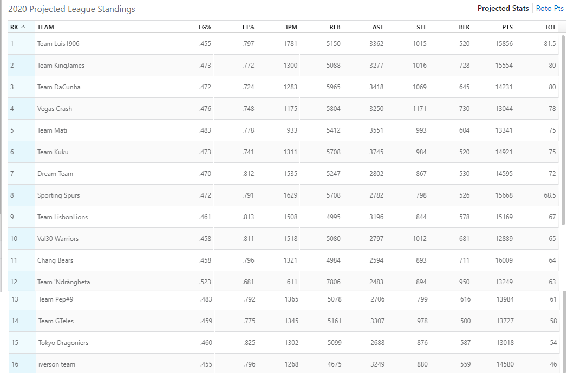This screenshot has height=392, width=574.
Task: Click Tokyo Dragoniers team name
Action: (x=63, y=343)
